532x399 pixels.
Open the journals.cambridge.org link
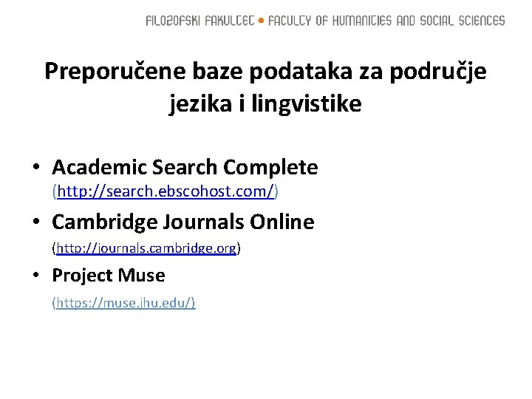[x=146, y=248]
